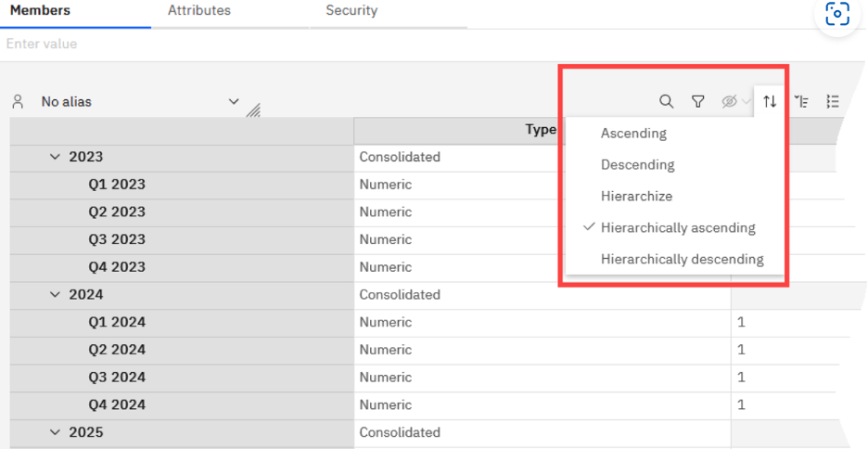The height and width of the screenshot is (449, 868).
Task: Select the Q2 2024 member row
Action: (x=182, y=350)
